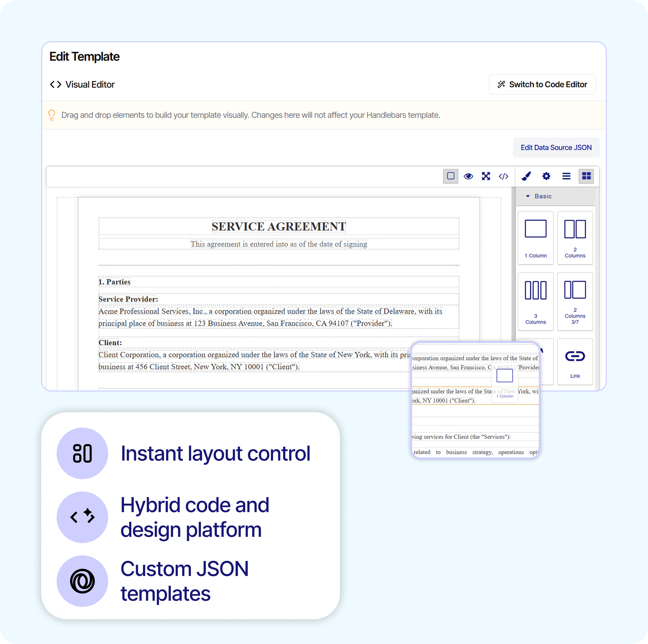
Task: Click Switch to Code Editor
Action: [x=542, y=84]
